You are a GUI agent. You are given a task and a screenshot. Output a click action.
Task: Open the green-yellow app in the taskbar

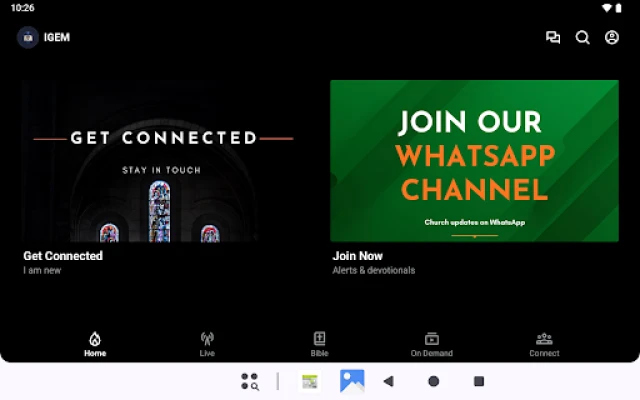[x=310, y=381]
